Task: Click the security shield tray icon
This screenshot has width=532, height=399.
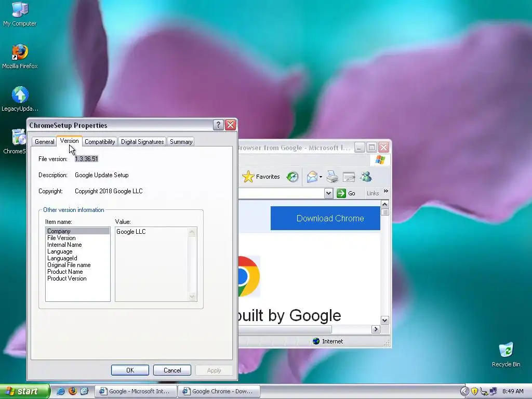Action: 474,391
